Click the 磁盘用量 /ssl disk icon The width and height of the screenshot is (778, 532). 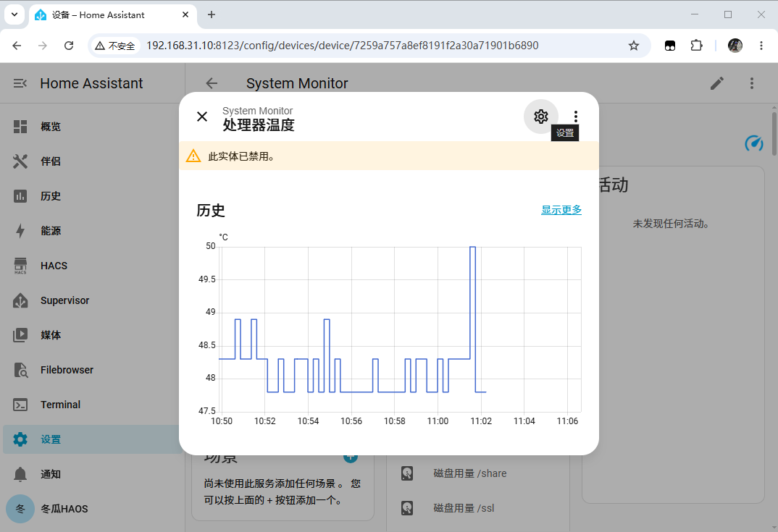(407, 508)
